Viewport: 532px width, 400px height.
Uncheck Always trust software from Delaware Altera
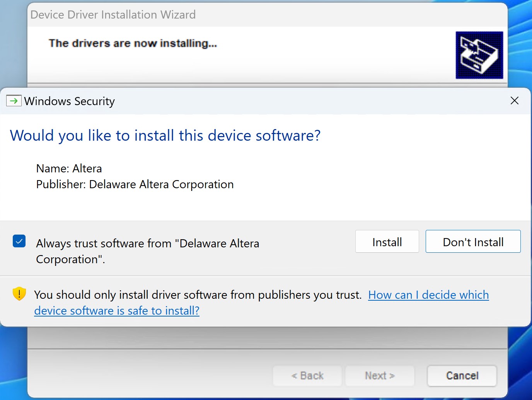click(x=19, y=241)
